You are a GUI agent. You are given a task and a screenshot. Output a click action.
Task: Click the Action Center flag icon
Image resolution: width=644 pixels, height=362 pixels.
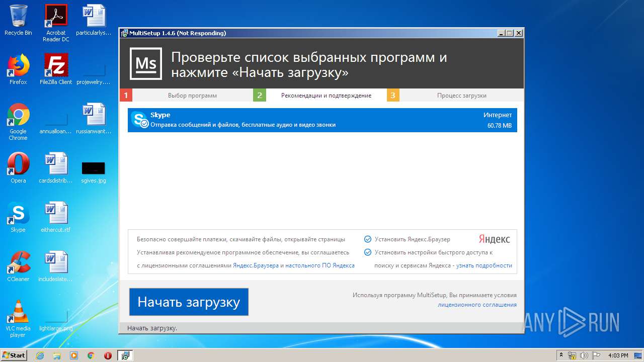pos(597,355)
